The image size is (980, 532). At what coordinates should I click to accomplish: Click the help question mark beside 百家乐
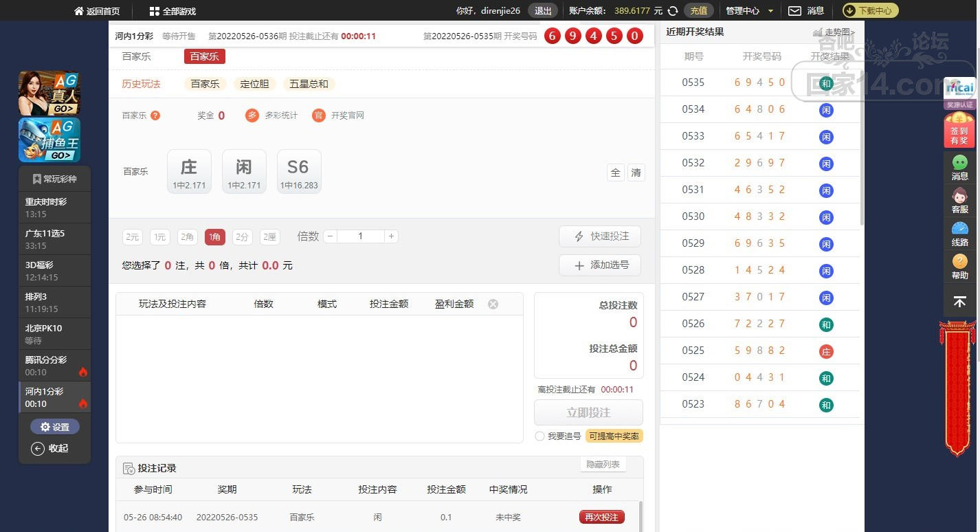click(155, 115)
